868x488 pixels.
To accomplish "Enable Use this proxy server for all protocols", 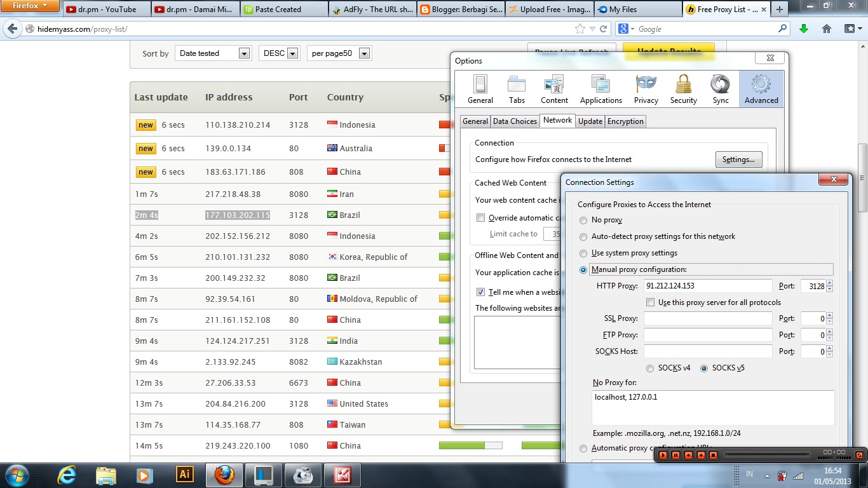I will tap(650, 302).
